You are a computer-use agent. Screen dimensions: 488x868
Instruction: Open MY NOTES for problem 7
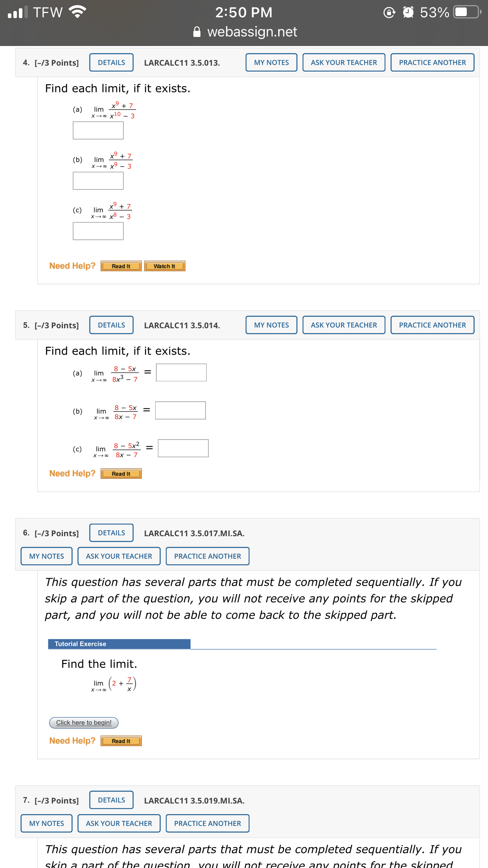(46, 823)
